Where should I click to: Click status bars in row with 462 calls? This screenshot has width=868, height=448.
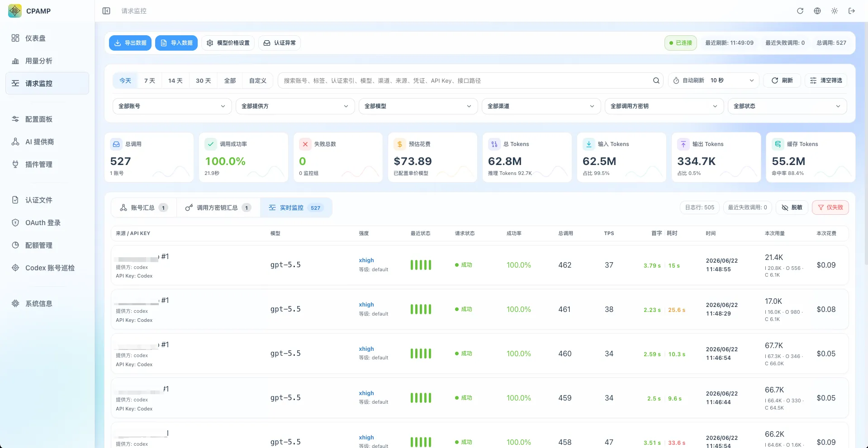[x=421, y=265]
